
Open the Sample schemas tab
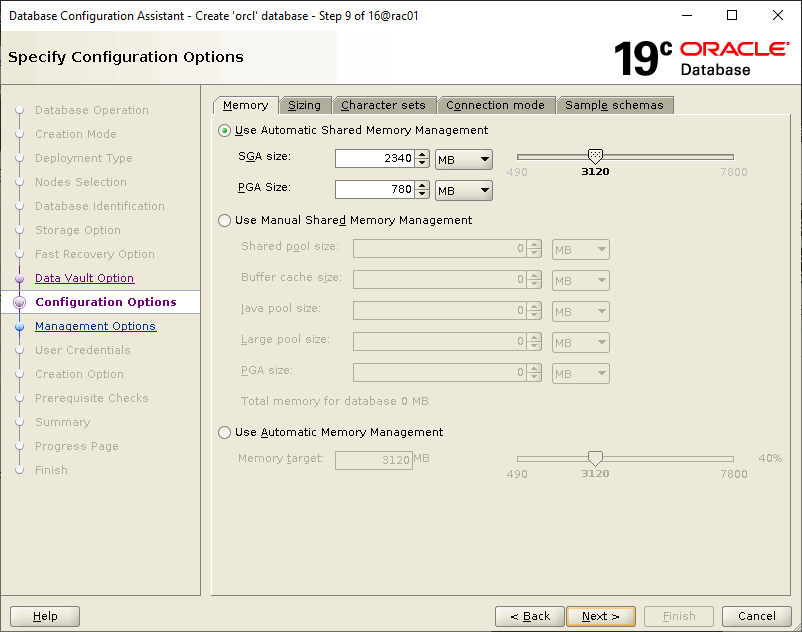coord(614,105)
